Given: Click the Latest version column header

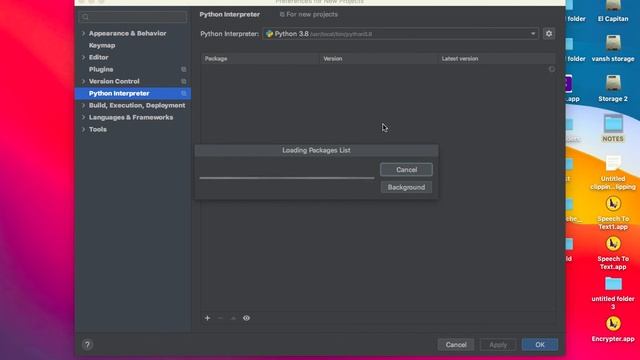Looking at the screenshot, I should [x=496, y=59].
